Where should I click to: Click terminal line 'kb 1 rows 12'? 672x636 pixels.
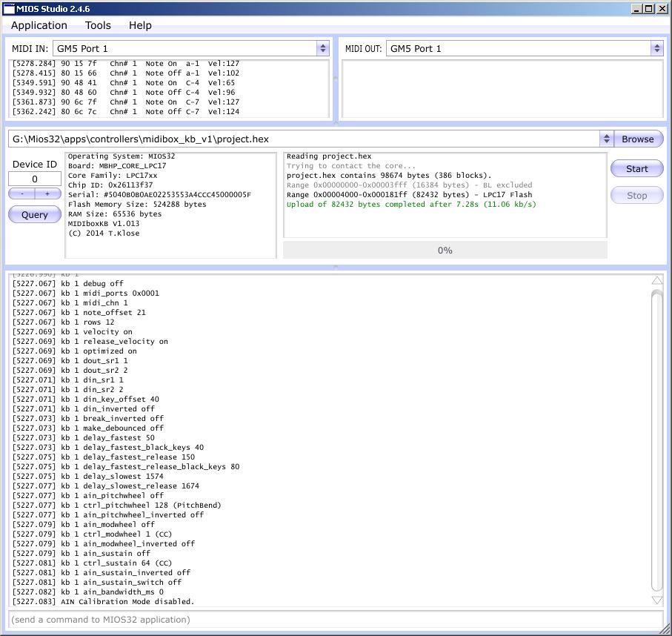(63, 322)
